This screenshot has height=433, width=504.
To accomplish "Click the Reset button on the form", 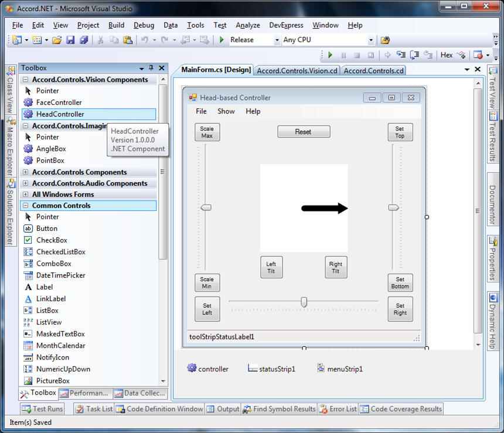I will click(304, 132).
